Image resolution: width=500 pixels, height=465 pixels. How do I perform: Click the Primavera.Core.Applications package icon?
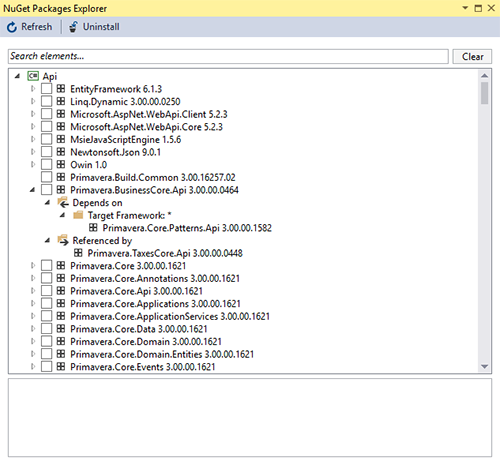61,303
